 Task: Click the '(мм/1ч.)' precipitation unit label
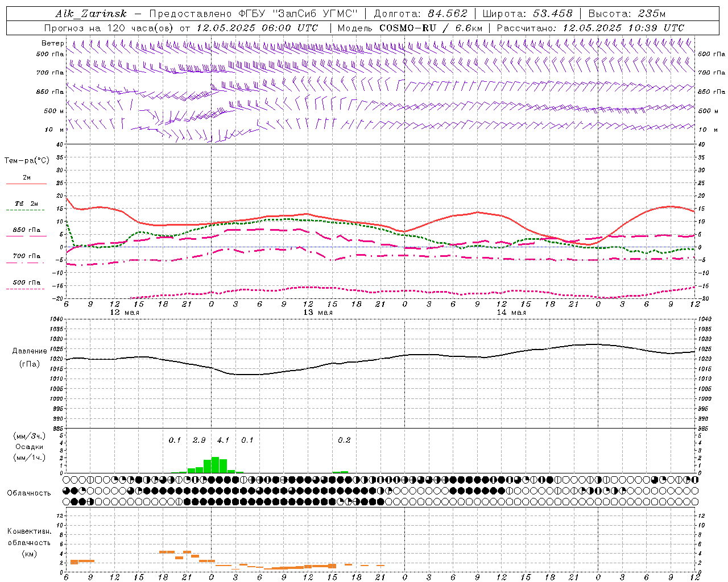click(30, 458)
